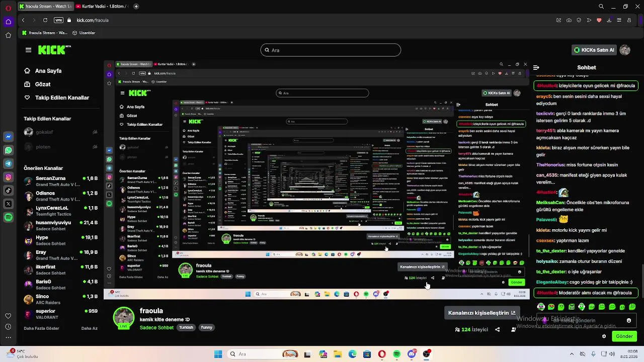The height and width of the screenshot is (362, 644).
Task: Open Opera profile account icon
Action: 629,20
